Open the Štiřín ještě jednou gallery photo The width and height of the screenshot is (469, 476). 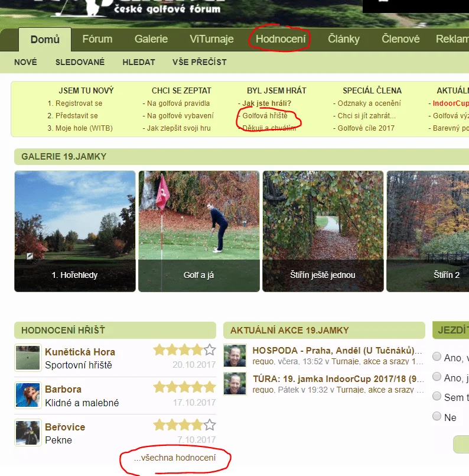323,231
